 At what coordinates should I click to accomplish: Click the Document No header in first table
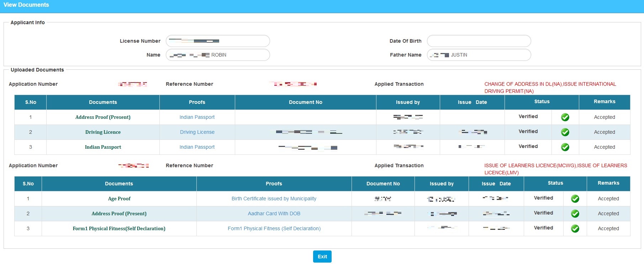coord(305,102)
